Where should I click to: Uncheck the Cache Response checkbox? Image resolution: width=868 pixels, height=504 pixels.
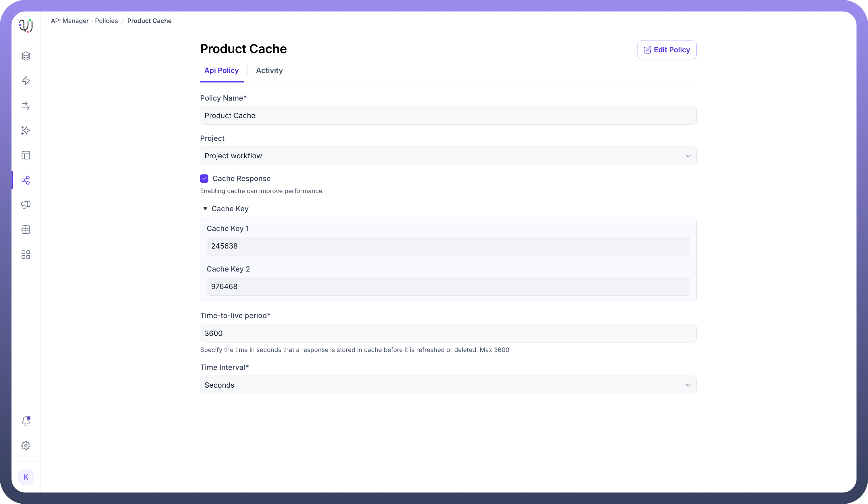tap(204, 178)
